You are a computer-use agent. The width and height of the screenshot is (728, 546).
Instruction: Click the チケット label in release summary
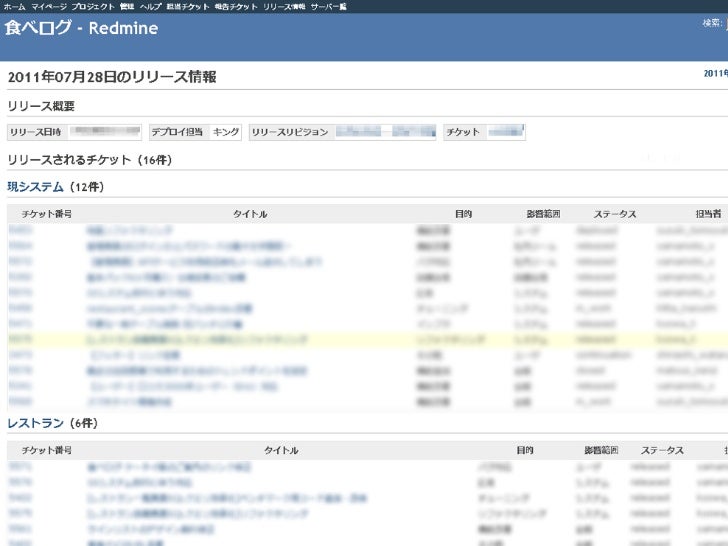(x=462, y=132)
